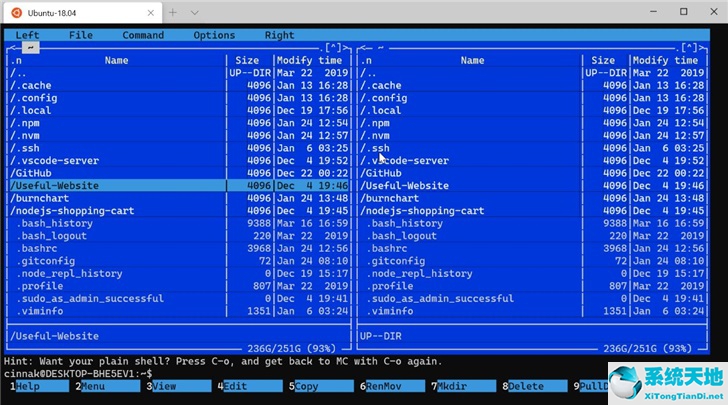Go back in left panel history arrow
The image size is (728, 405).
(x=13, y=47)
